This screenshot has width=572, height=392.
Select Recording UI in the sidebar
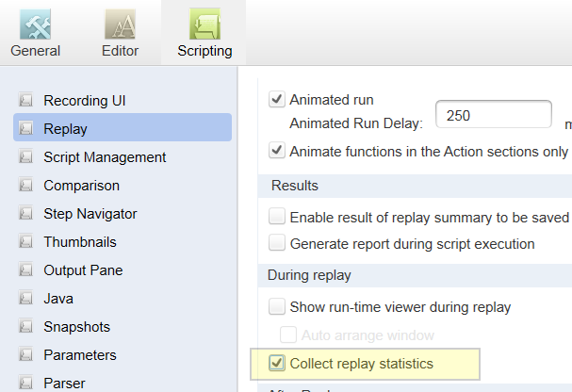point(85,100)
